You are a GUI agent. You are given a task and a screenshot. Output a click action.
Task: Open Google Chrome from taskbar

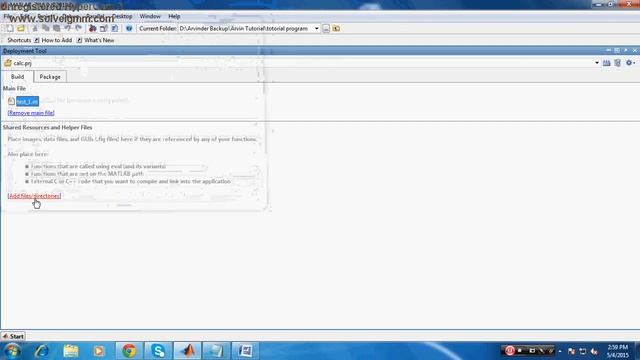(129, 351)
